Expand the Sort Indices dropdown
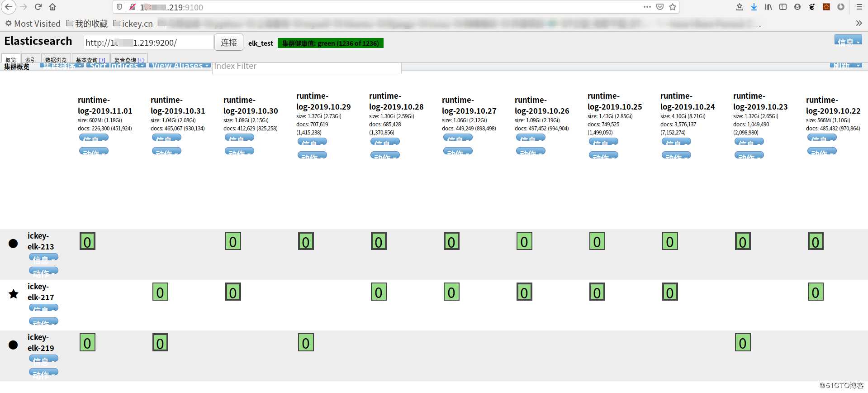Viewport: 868px width, 393px height. (x=116, y=65)
